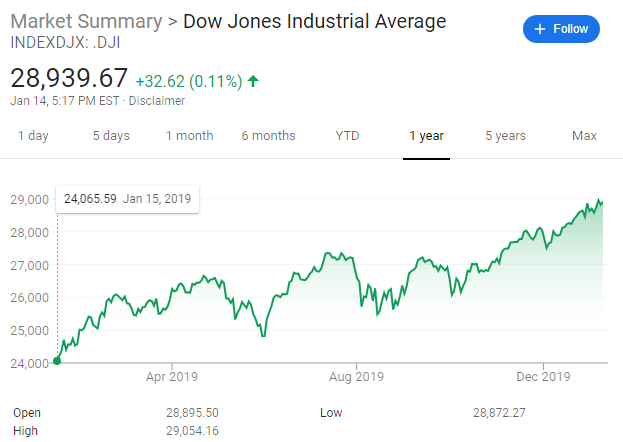Click the Dec 2019 axis label
Image resolution: width=623 pixels, height=442 pixels.
coord(543,377)
